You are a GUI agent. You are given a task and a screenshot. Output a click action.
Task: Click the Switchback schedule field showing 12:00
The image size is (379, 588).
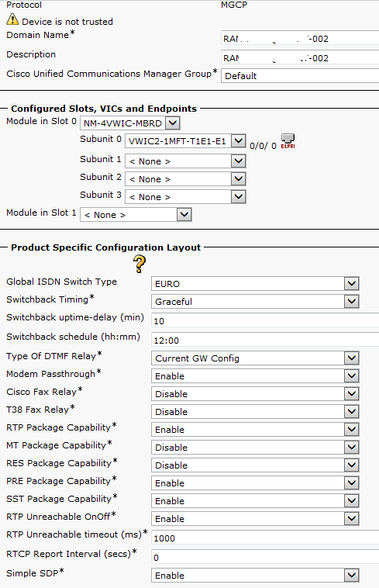point(265,340)
